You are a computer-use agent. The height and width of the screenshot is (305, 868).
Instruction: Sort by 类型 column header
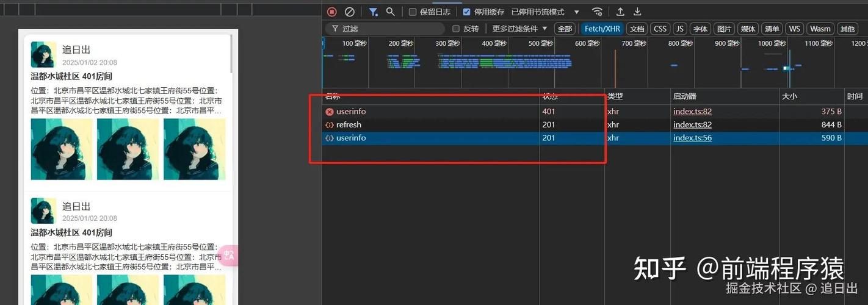click(x=637, y=96)
